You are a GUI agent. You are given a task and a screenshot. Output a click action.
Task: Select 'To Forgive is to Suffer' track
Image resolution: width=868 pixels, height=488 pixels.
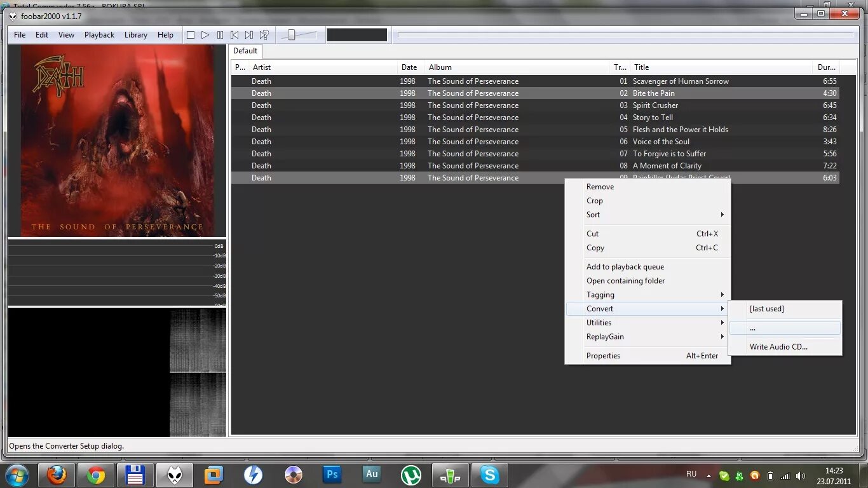tap(535, 154)
